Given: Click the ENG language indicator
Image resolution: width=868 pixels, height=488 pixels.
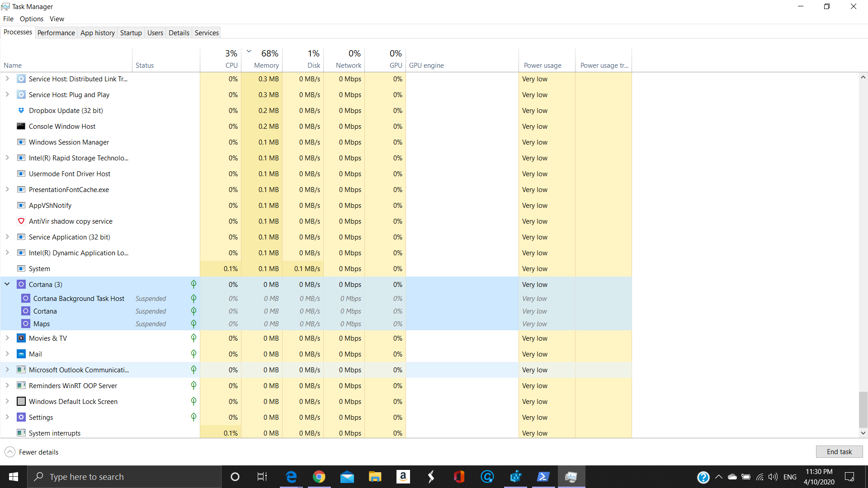Looking at the screenshot, I should (x=790, y=477).
